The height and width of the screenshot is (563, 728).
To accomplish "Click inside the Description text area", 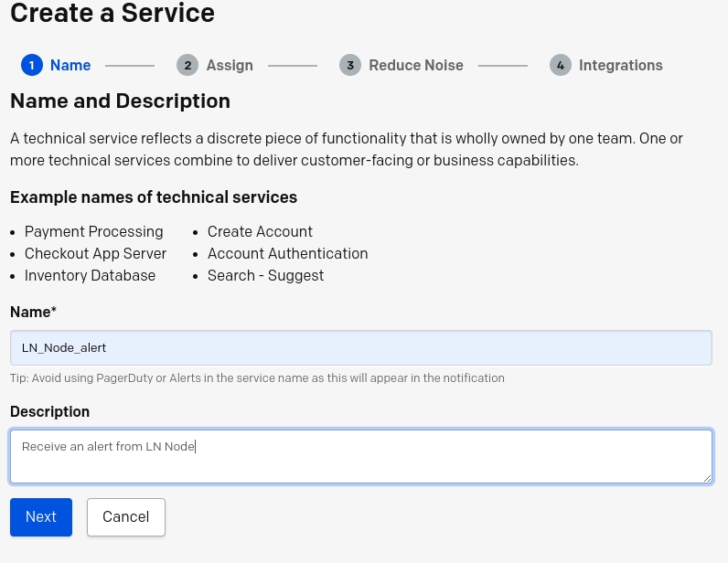I will tap(360, 456).
